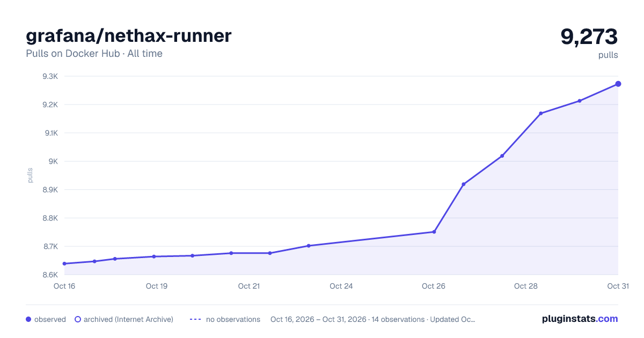644x338 pixels.
Task: Click the "8.7K" y-axis label
Action: pos(50,247)
